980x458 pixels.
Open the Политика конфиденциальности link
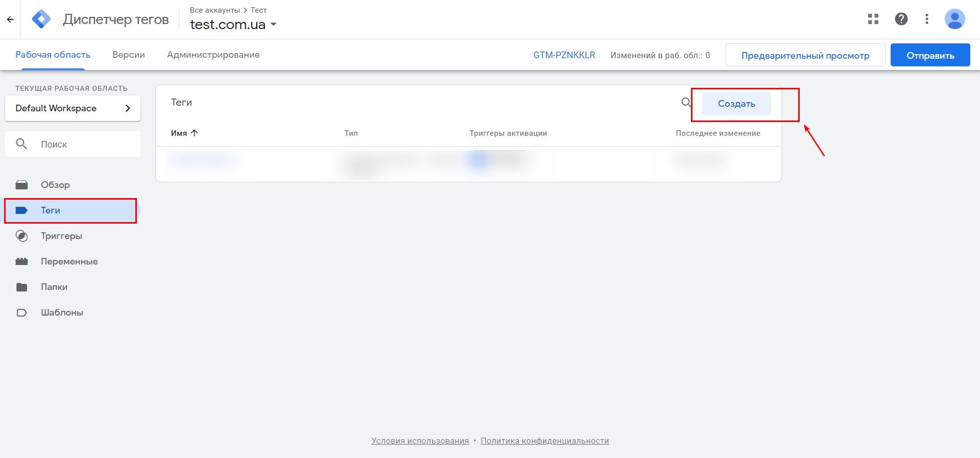544,441
